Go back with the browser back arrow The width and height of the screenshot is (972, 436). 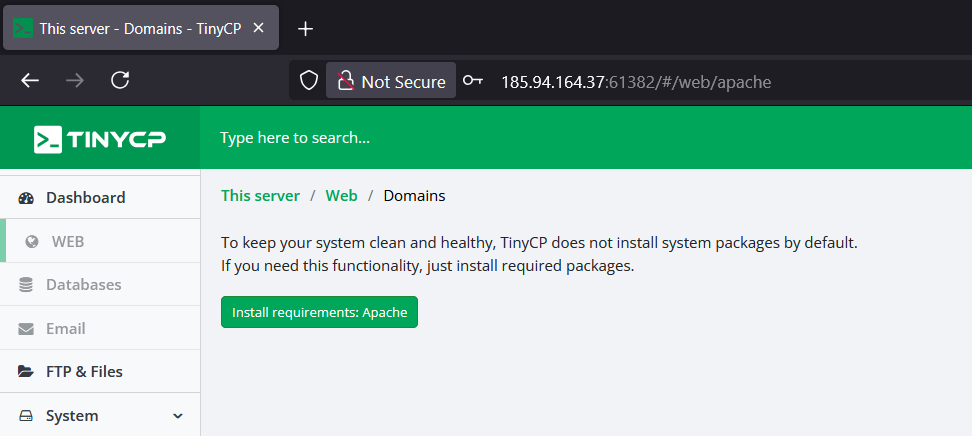point(30,80)
